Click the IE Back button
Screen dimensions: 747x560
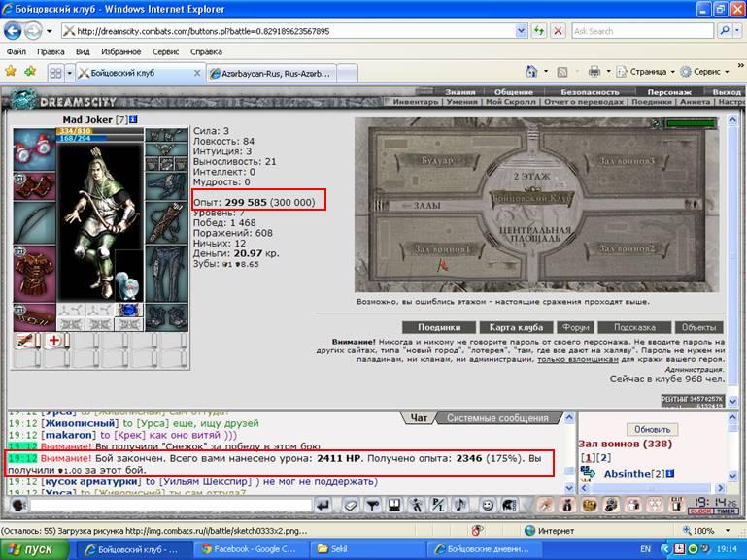pyautogui.click(x=13, y=31)
